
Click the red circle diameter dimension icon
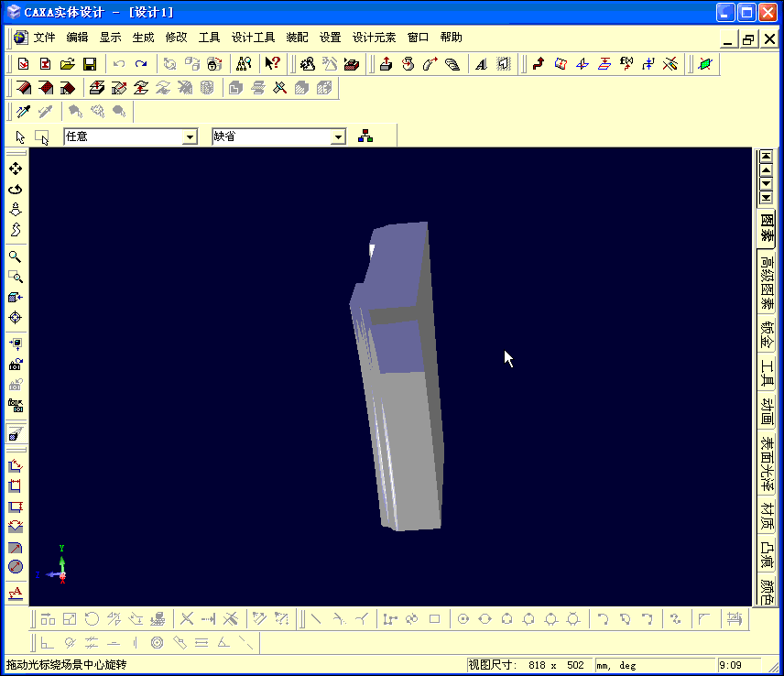[x=16, y=566]
